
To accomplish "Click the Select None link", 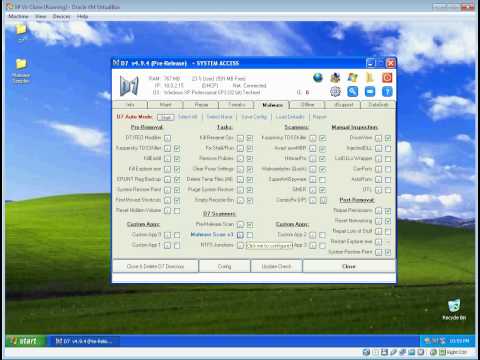I will pyautogui.click(x=219, y=117).
